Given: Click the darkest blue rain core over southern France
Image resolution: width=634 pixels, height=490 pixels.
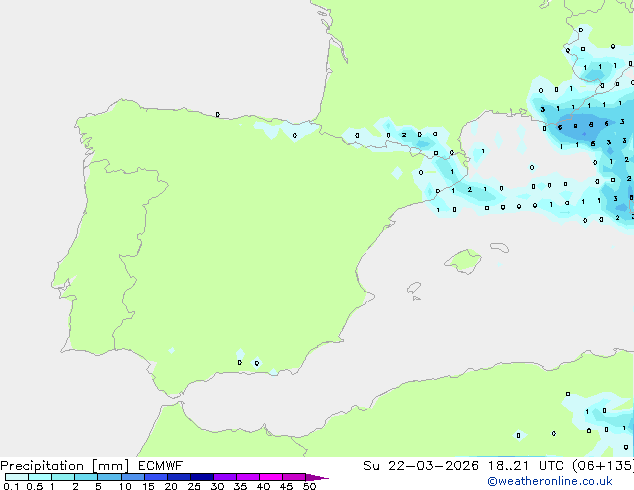Looking at the screenshot, I should coord(578,126).
